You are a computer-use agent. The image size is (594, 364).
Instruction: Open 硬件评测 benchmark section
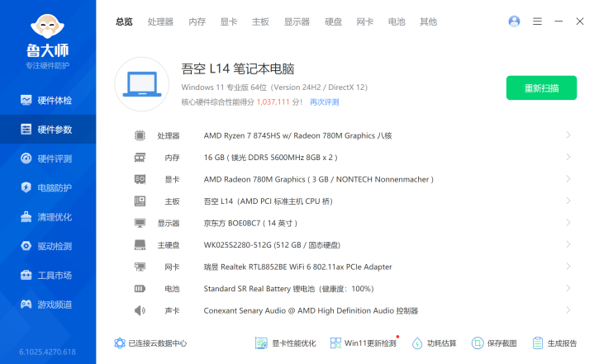(48, 158)
